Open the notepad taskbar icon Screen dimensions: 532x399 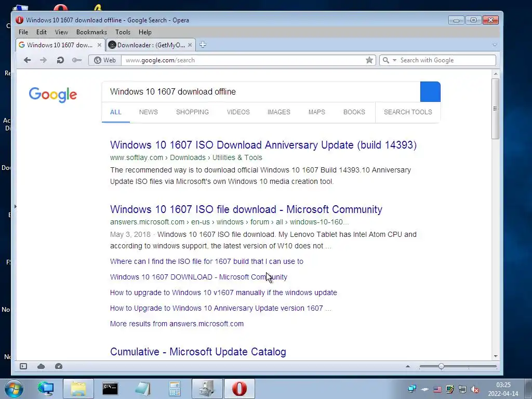(143, 389)
